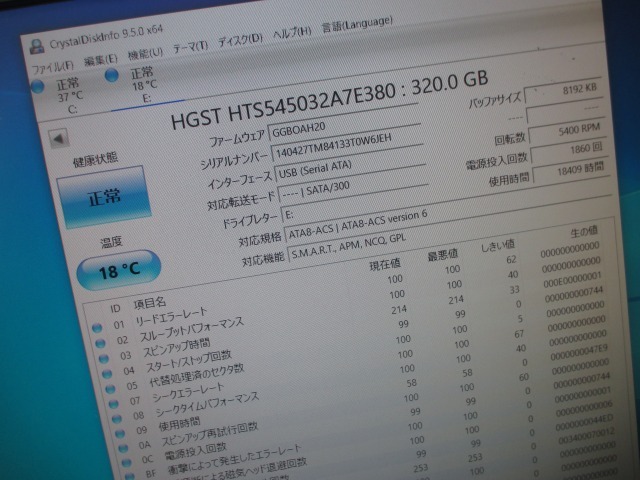The image size is (640, 480).
Task: Click status dot for attribute 08 シークタイムパフォーマンス
Action: coord(117,419)
